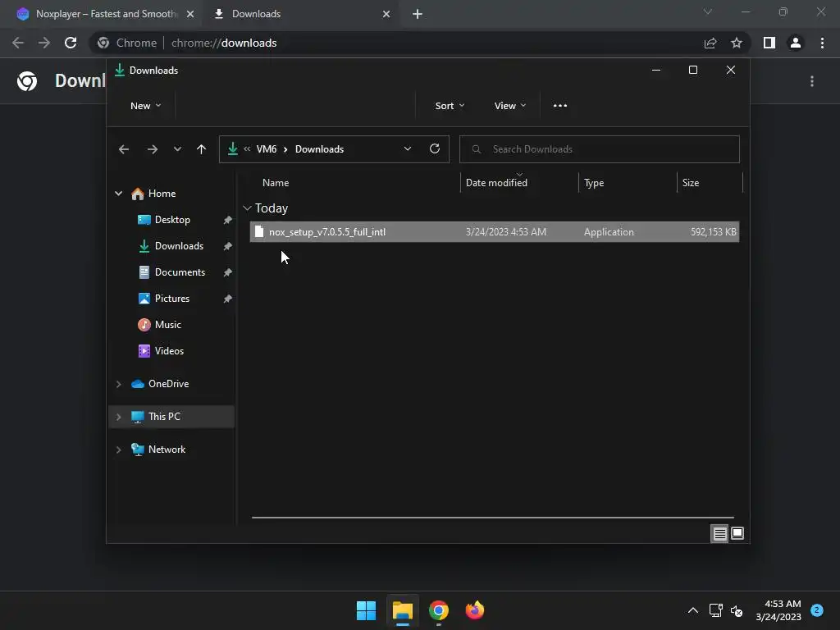Open Chrome three-dot menu

[822, 43]
